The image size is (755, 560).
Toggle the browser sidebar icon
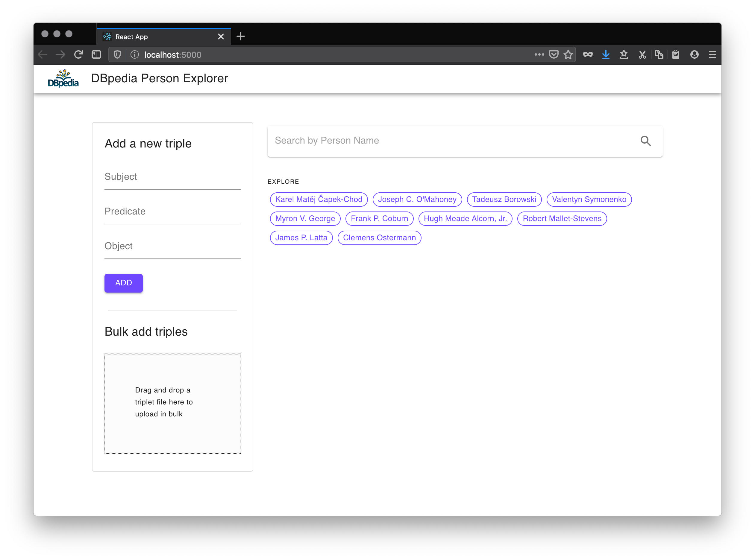(96, 54)
